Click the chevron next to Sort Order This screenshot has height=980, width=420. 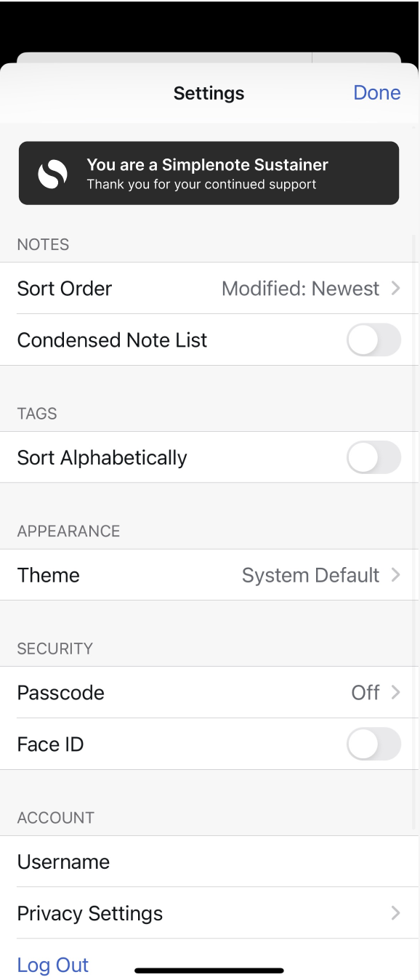(395, 288)
